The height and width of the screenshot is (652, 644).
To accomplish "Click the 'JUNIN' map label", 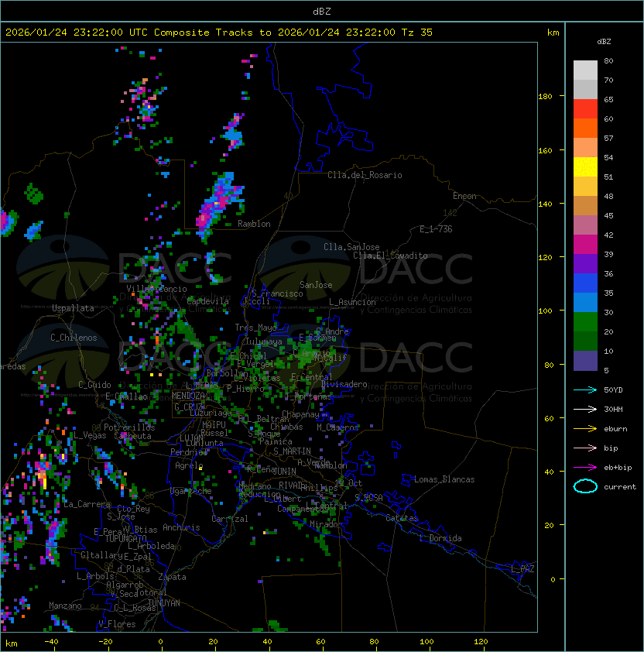I will pyautogui.click(x=284, y=471).
